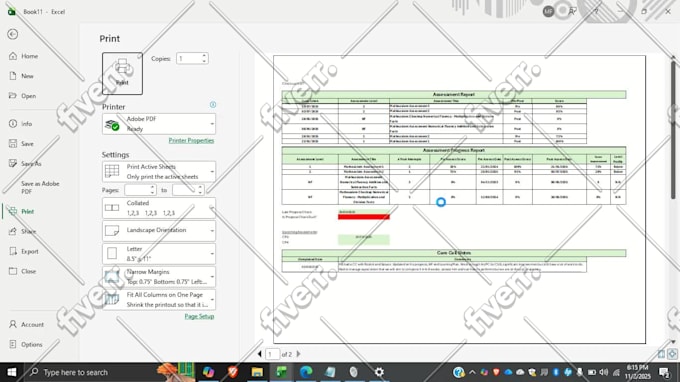The image size is (680, 382).
Task: Open the Collated dropdown
Action: click(x=159, y=208)
